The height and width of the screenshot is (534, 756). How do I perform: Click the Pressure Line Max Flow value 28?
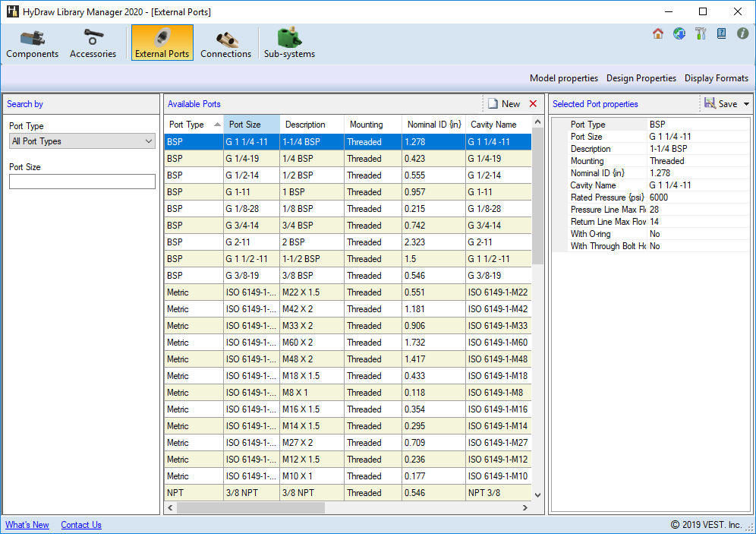point(698,210)
